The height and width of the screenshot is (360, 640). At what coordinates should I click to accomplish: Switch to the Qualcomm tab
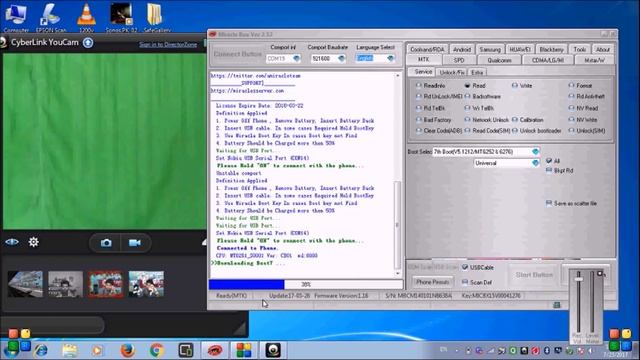pos(499,60)
